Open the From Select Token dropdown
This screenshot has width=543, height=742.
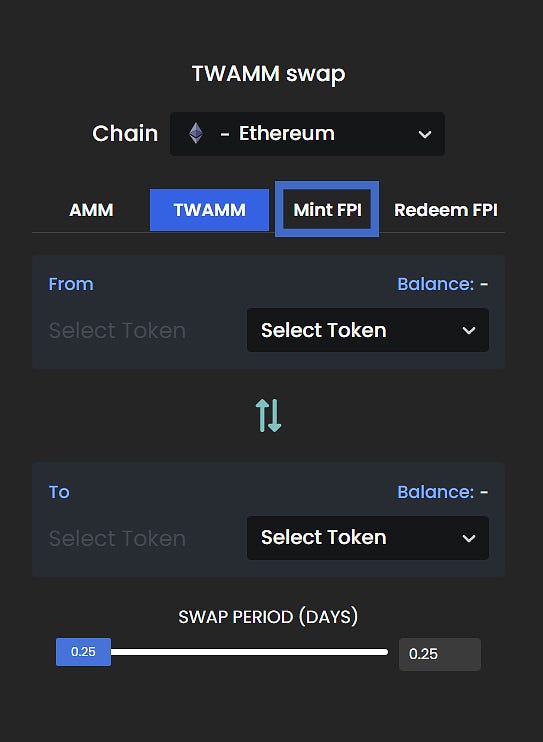click(368, 330)
